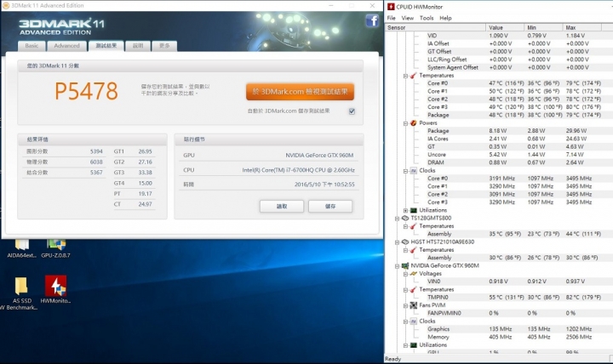Click the HGST HTS721010A9E630 drive icon
The height and width of the screenshot is (364, 613).
pos(405,242)
